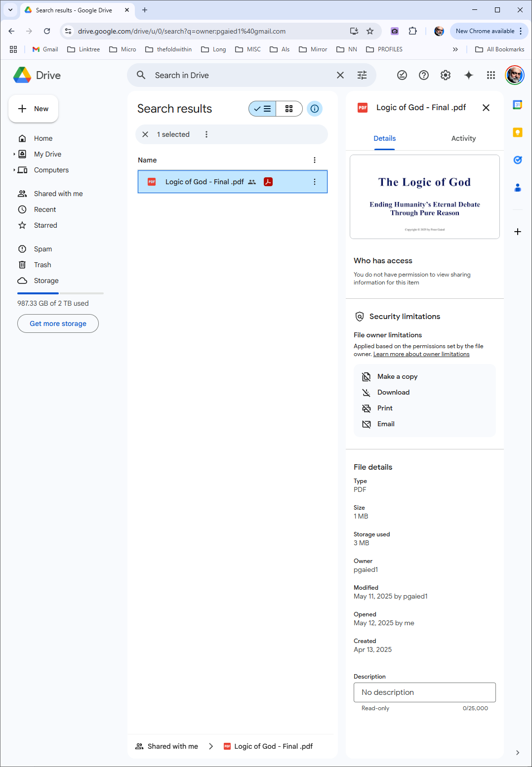The width and height of the screenshot is (532, 767).
Task: Open Drive settings gear icon
Action: point(446,75)
